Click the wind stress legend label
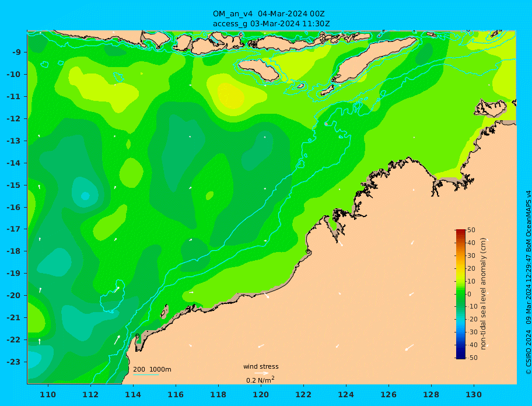 (261, 366)
